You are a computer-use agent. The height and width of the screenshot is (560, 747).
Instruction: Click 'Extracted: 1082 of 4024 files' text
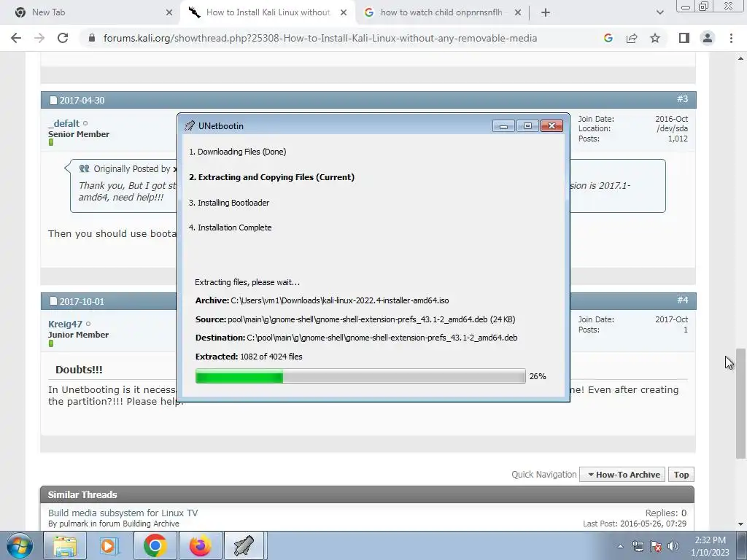[249, 357]
